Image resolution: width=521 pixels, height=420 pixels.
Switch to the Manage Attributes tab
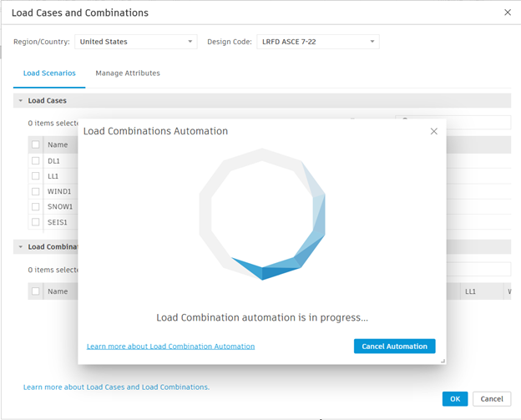point(128,73)
